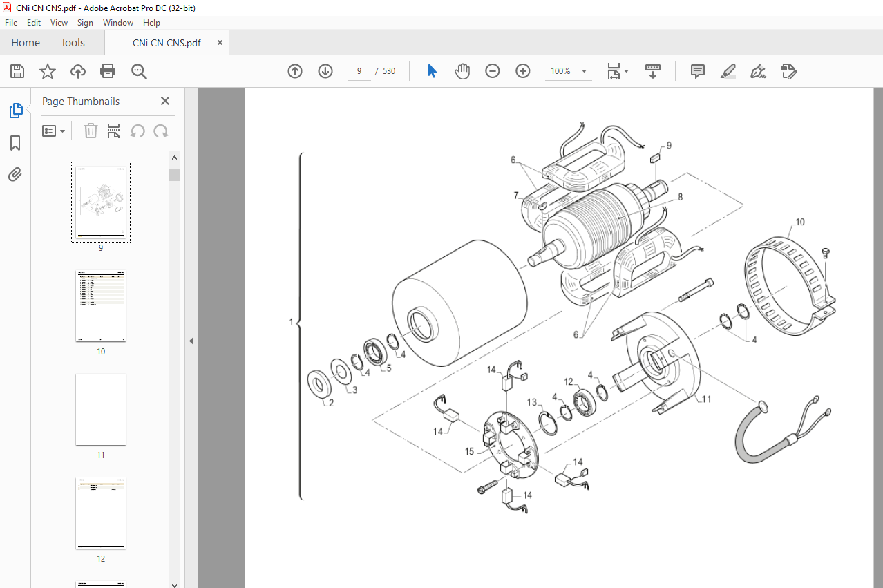
Task: Delete selected page with trash icon
Action: (91, 131)
